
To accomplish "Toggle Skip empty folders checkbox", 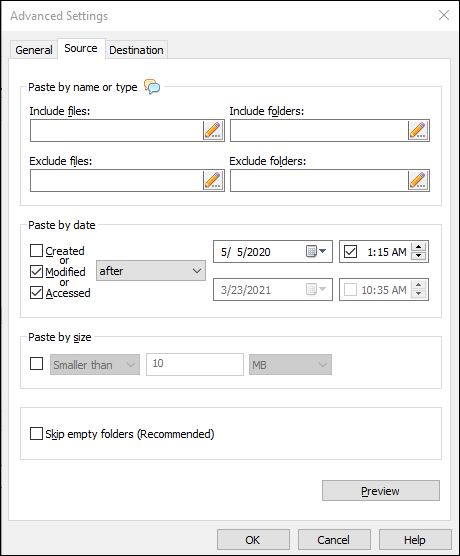I will pos(36,434).
